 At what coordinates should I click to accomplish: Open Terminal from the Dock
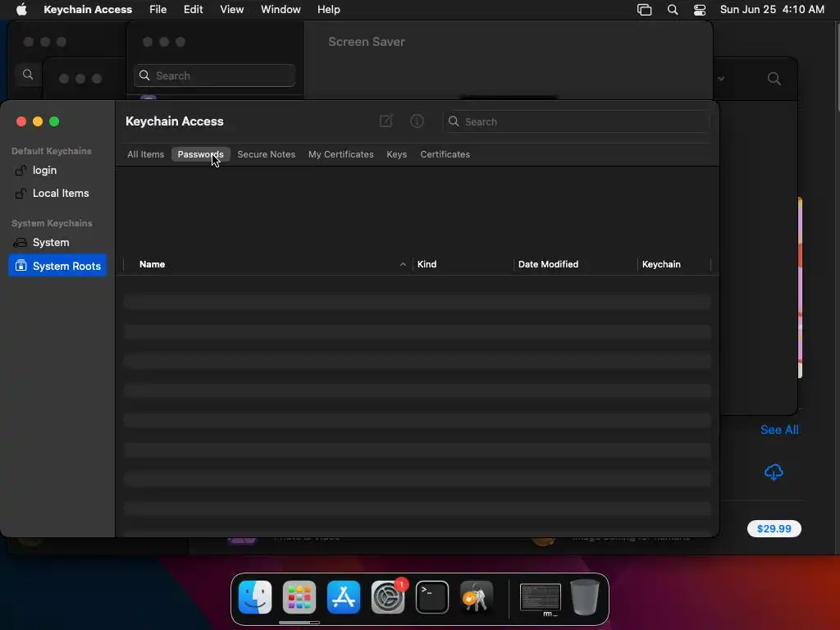pos(432,597)
